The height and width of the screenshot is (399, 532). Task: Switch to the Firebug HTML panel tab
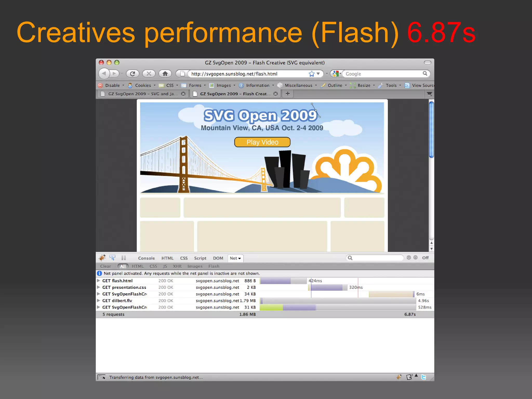point(167,258)
